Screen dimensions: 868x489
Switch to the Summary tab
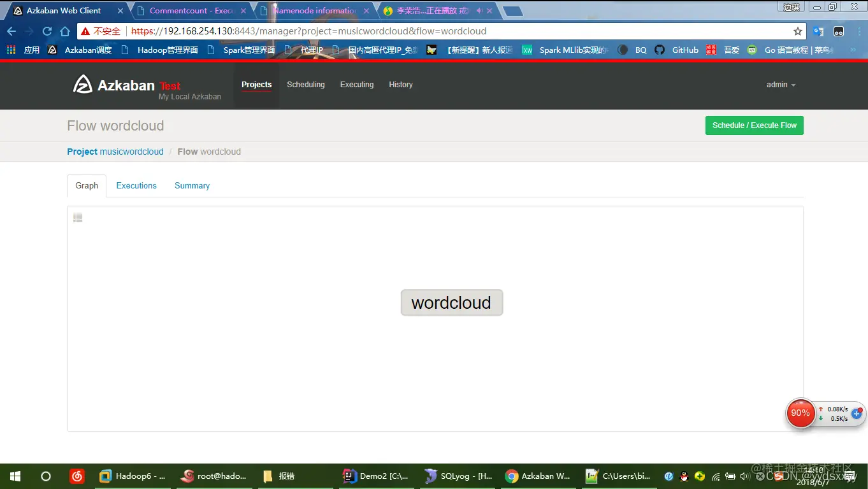pos(192,185)
